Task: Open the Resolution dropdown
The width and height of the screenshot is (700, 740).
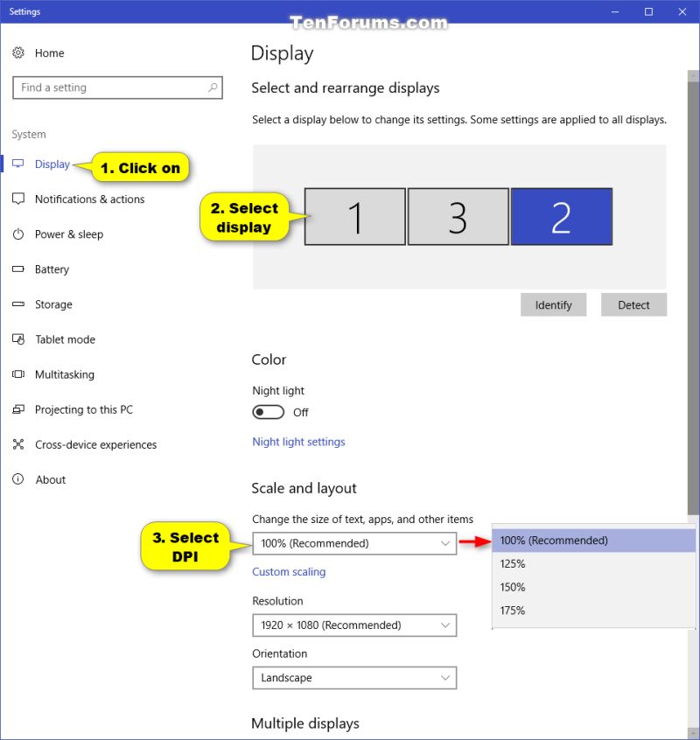Action: (354, 625)
